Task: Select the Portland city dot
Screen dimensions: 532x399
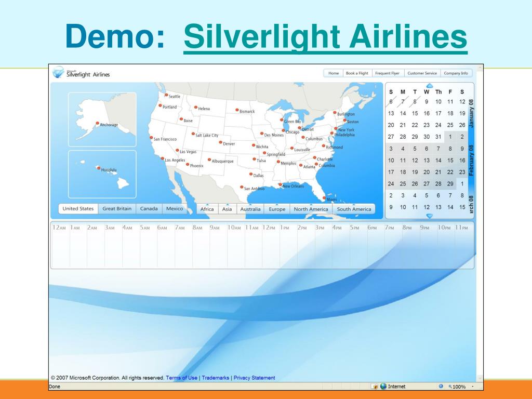Action: click(160, 105)
